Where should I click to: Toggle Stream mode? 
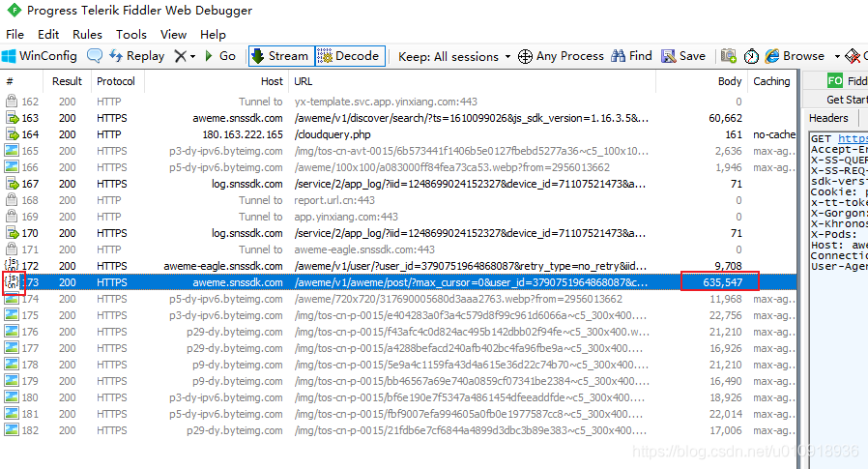(x=280, y=56)
